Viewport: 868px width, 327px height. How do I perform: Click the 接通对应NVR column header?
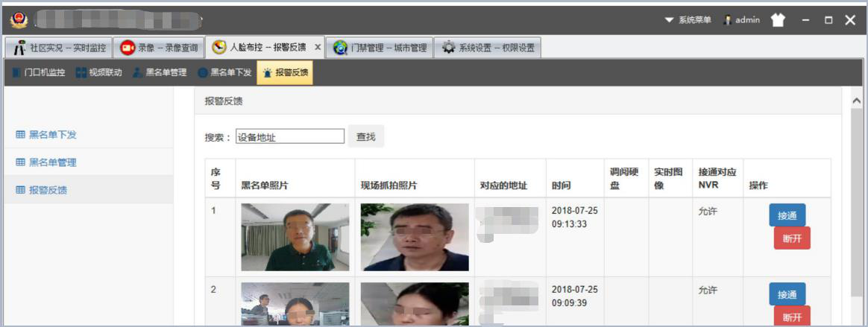[x=717, y=179]
